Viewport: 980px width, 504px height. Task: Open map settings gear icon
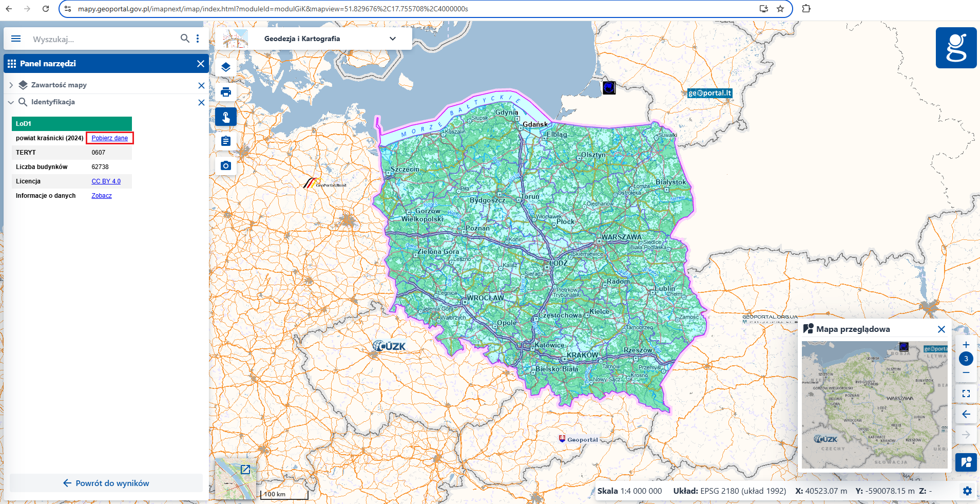967,491
